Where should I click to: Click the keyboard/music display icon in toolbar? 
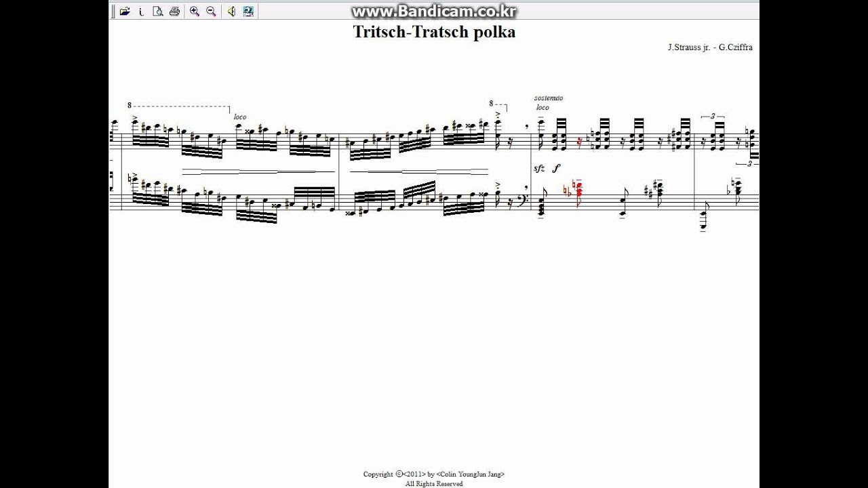click(x=248, y=11)
